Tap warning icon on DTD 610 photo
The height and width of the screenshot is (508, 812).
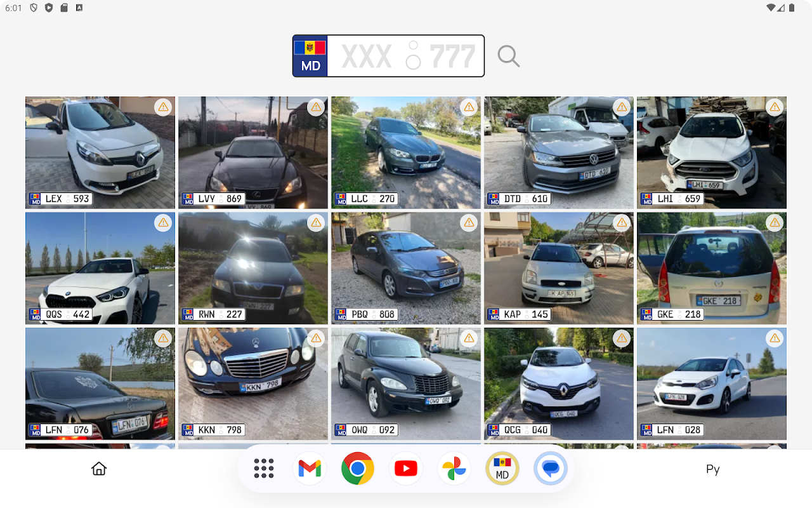[622, 107]
